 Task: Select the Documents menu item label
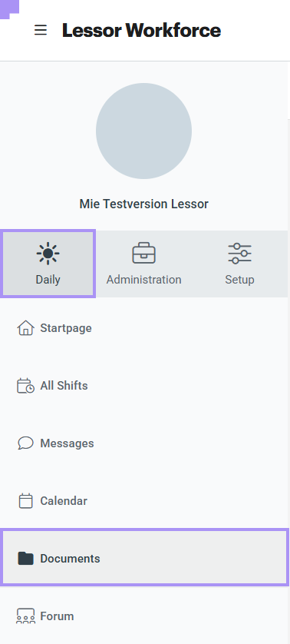(70, 559)
